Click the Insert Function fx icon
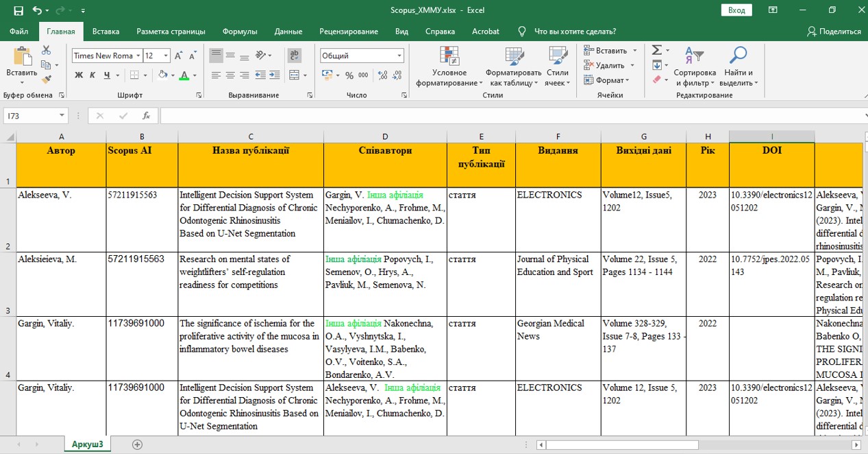This screenshot has height=454, width=868. [146, 116]
